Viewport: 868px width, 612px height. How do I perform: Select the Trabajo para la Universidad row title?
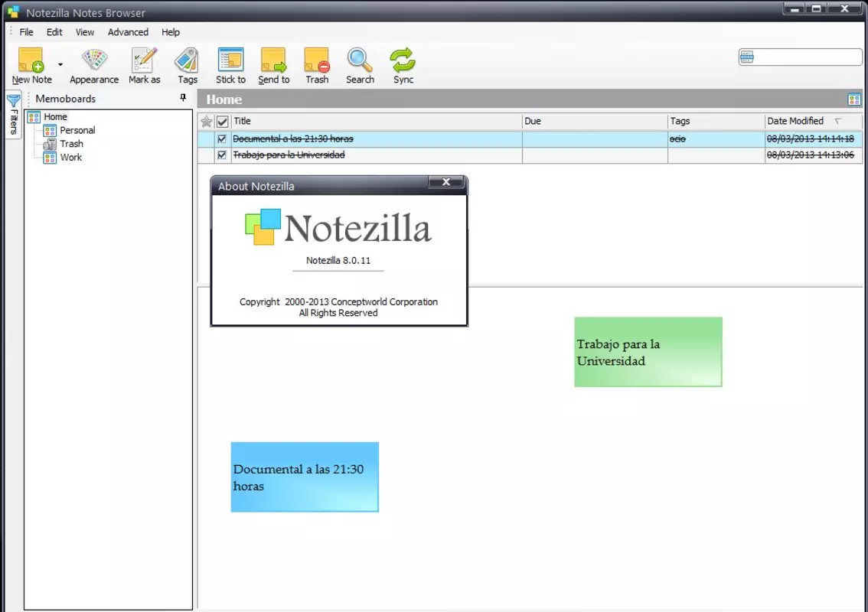coord(289,155)
